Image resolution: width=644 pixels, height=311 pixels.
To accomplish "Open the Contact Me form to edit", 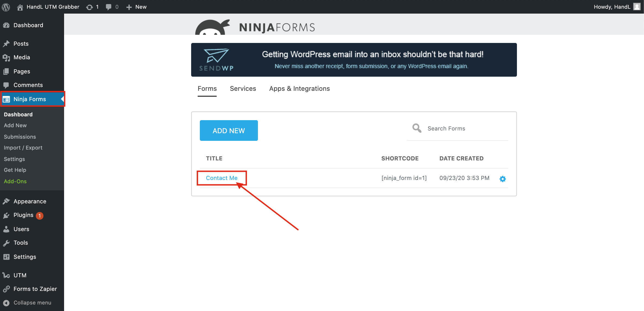I will (222, 178).
